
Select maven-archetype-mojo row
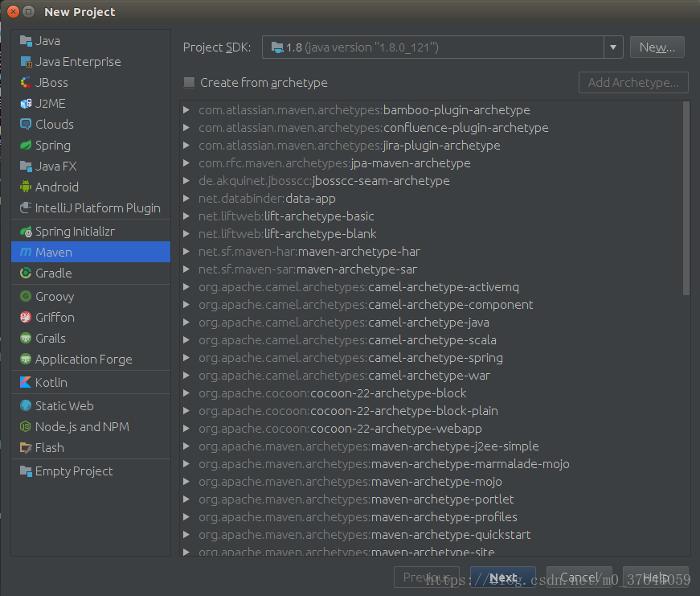pyautogui.click(x=432, y=482)
